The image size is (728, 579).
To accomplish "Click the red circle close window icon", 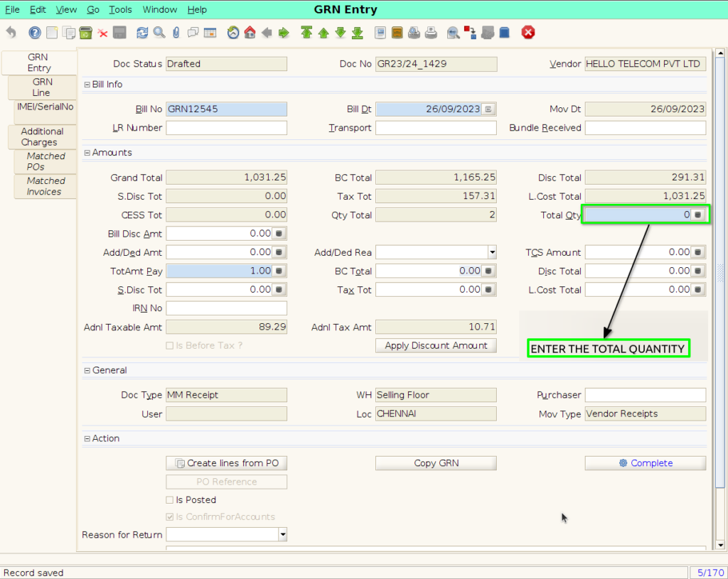I will point(528,33).
